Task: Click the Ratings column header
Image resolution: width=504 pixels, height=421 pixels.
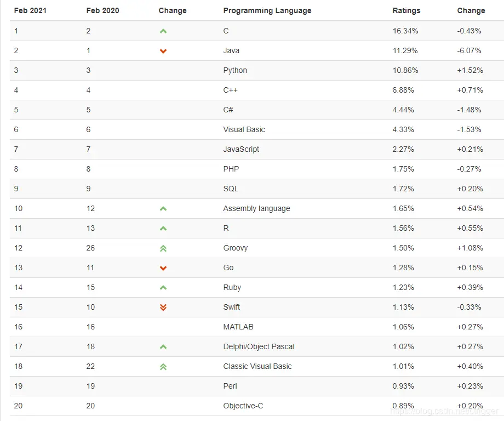Action: point(406,10)
